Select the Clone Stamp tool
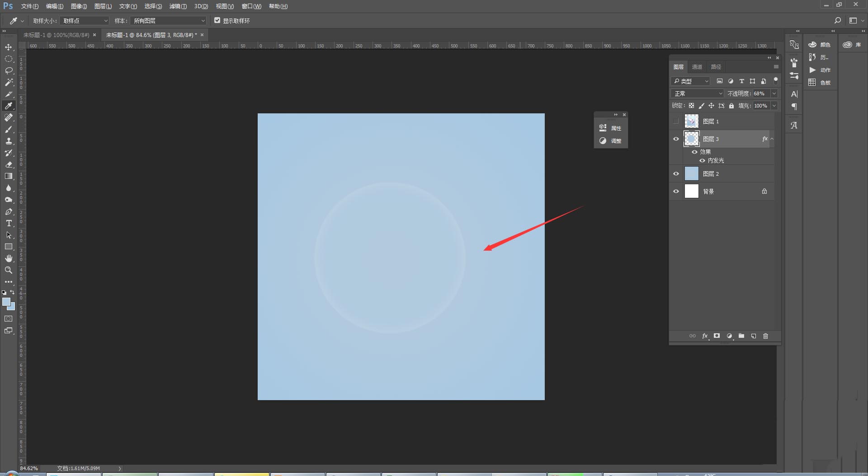 click(9, 141)
